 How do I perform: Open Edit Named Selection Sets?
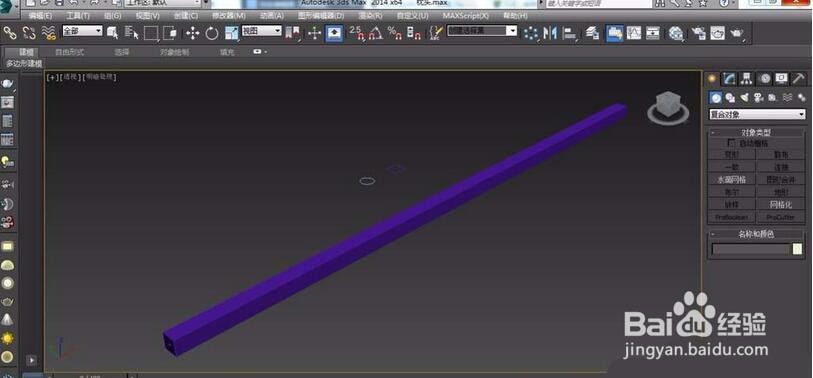[436, 33]
